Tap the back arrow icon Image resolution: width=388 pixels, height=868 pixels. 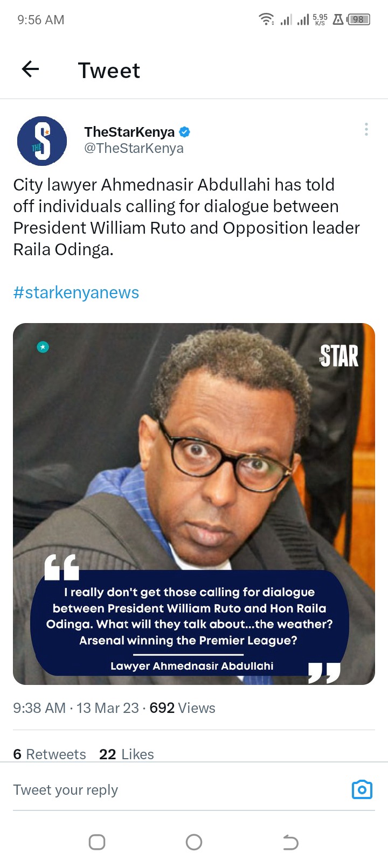31,69
